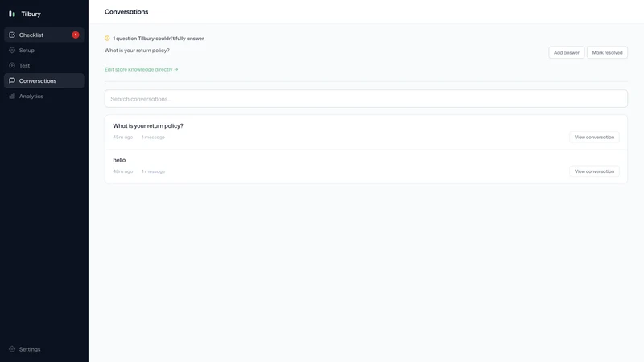
Task: Click '1 message' under hello conversation
Action: click(153, 171)
